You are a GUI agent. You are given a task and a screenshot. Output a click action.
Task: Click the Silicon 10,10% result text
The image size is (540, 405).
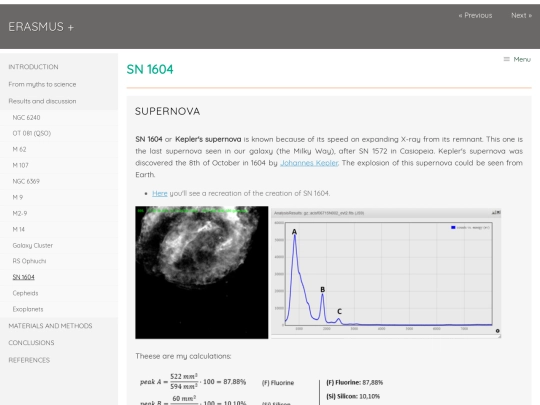point(353,396)
